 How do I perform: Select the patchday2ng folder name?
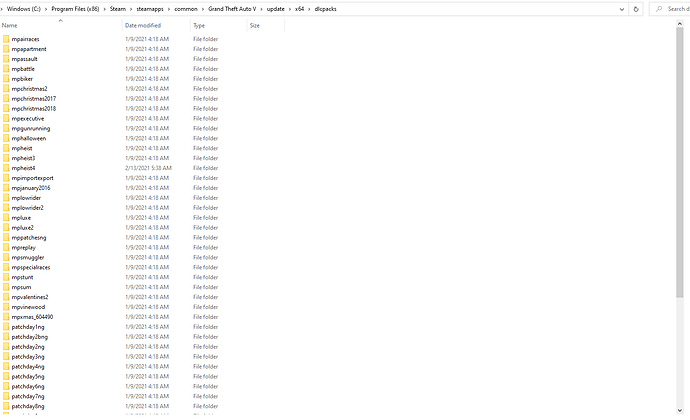coord(28,347)
